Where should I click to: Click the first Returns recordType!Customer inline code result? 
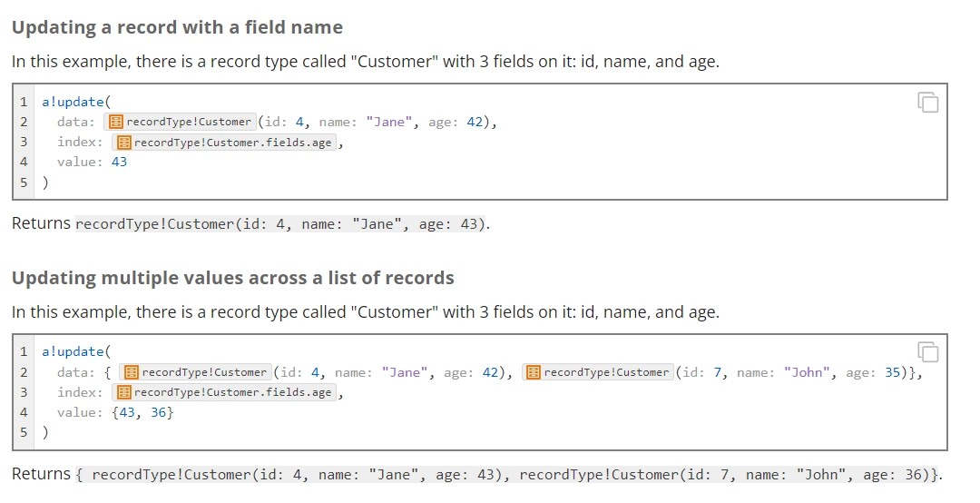click(280, 224)
